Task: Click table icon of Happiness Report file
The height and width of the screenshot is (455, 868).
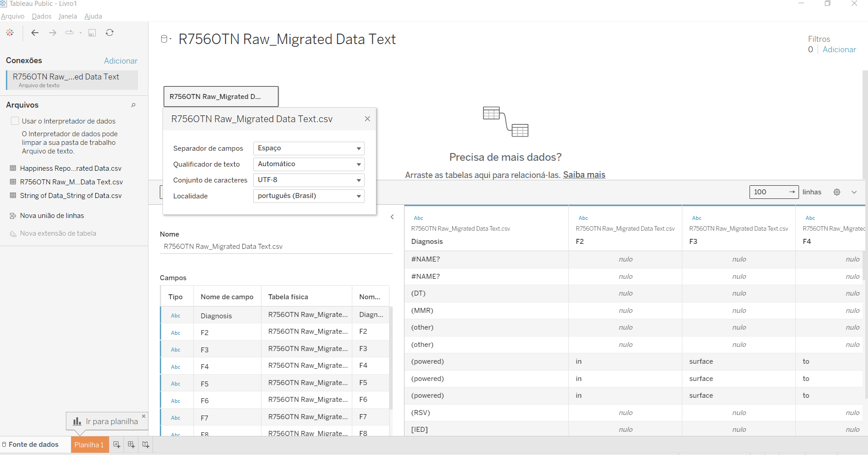Action: [13, 168]
